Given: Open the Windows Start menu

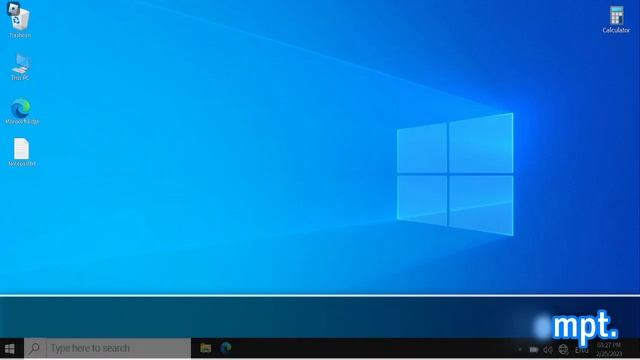Looking at the screenshot, I should pyautogui.click(x=10, y=349).
